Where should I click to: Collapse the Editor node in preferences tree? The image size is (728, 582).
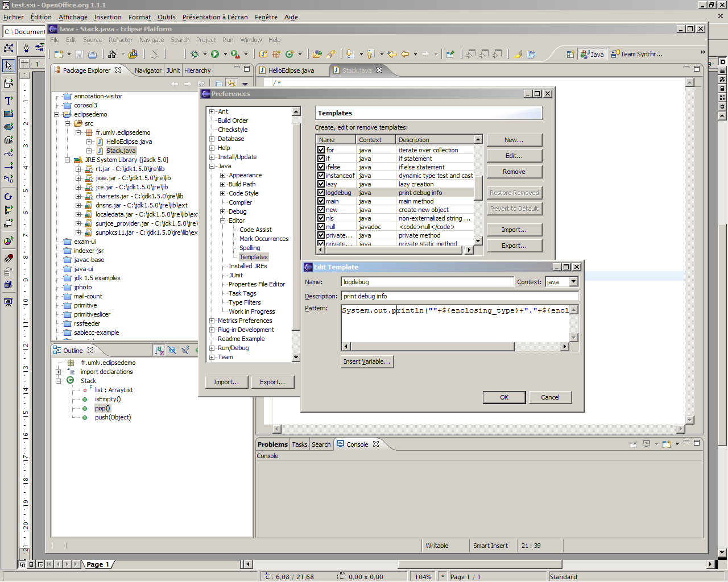tap(223, 221)
